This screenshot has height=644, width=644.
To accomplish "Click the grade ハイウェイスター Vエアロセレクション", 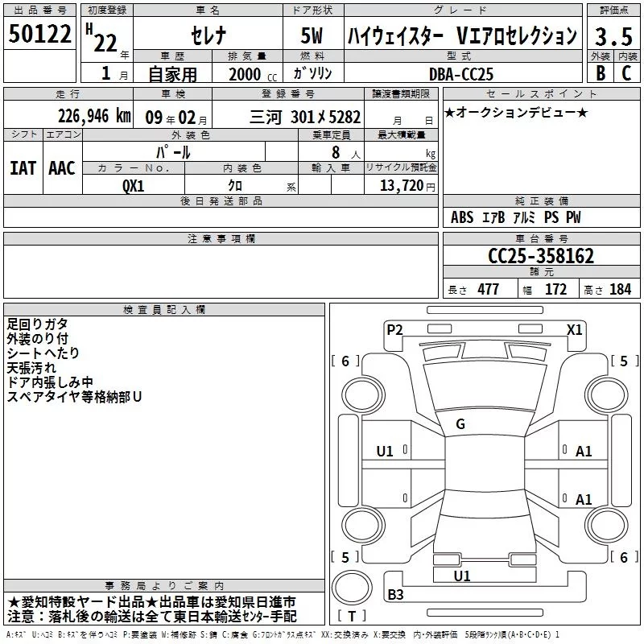I will 462,35.
